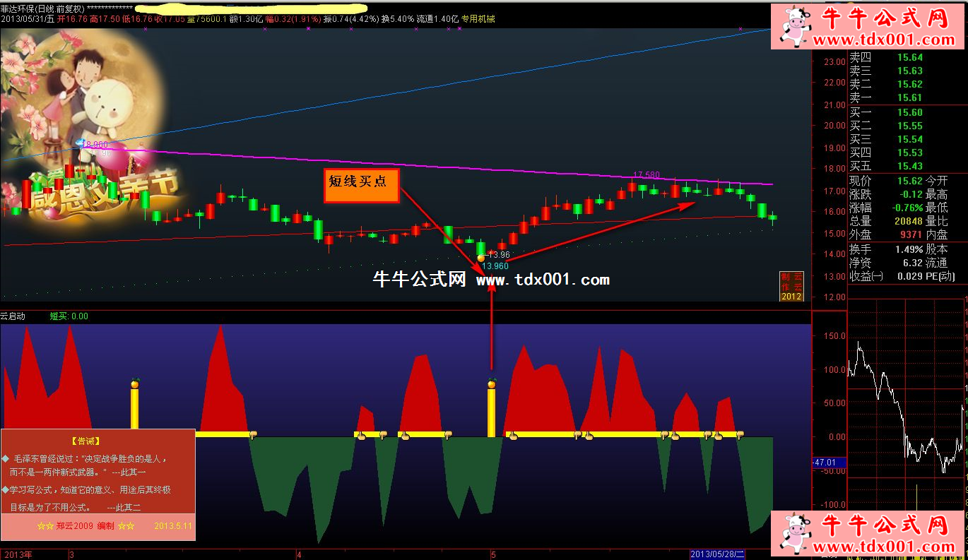Click the 收益(一) value 0.029
This screenshot has width=968, height=560.
910,276
